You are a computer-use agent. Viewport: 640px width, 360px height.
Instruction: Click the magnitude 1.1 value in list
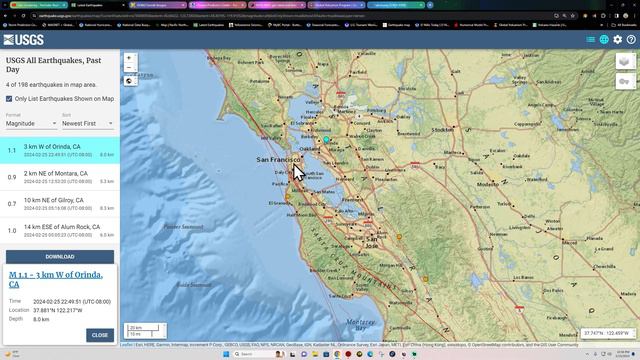[x=12, y=151]
